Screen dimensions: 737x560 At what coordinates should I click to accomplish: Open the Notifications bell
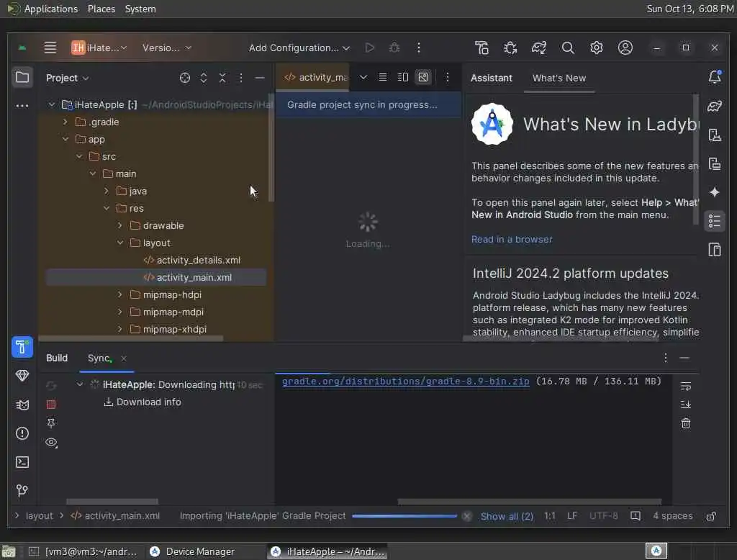pos(715,76)
